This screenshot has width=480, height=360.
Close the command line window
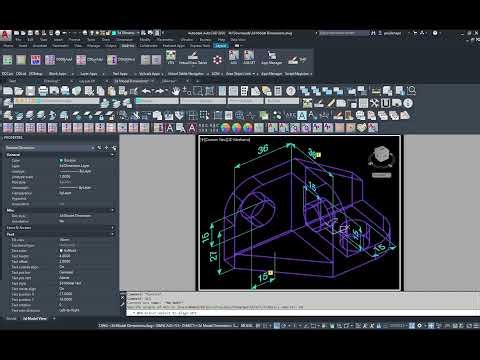pyautogui.click(x=122, y=297)
